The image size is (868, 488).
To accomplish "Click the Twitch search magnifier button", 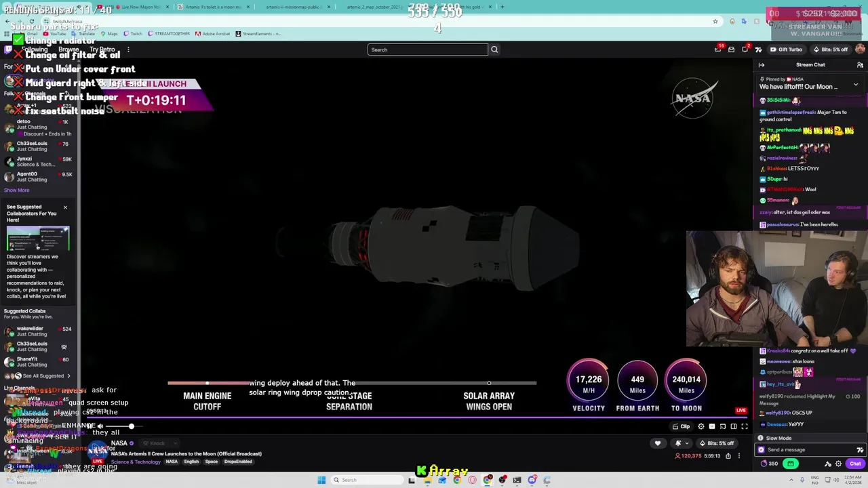I will (x=494, y=49).
